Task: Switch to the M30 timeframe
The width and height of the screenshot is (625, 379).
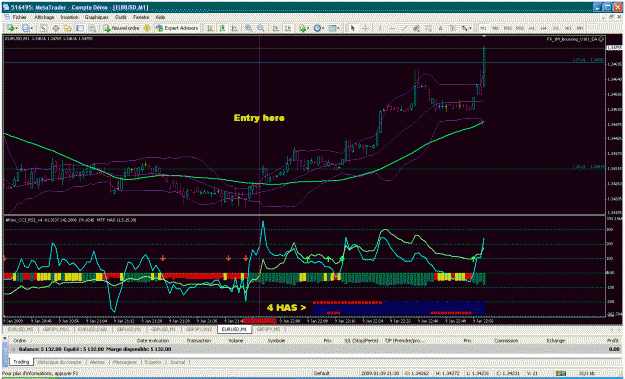Action: [x=520, y=28]
